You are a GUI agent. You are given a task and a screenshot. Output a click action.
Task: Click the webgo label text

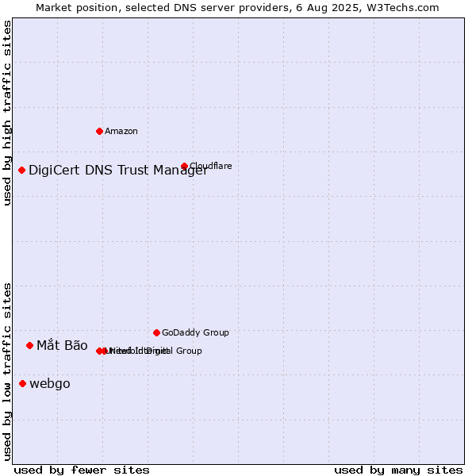click(x=50, y=384)
